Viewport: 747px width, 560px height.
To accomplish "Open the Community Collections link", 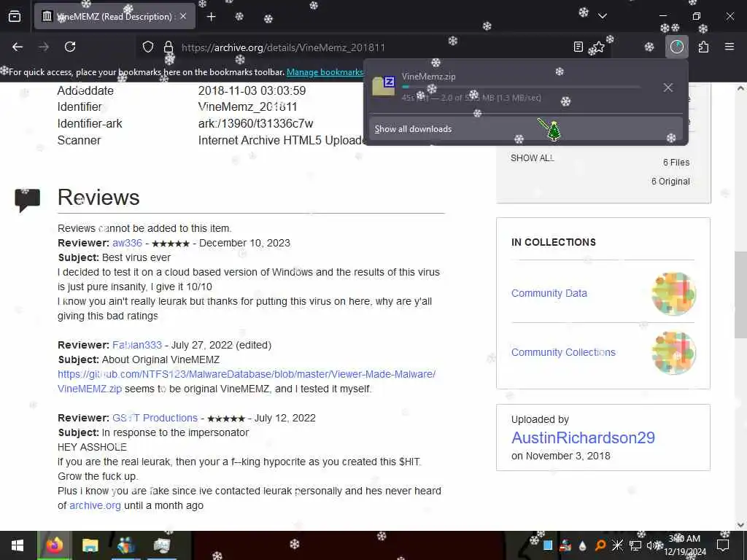I will coord(563,352).
